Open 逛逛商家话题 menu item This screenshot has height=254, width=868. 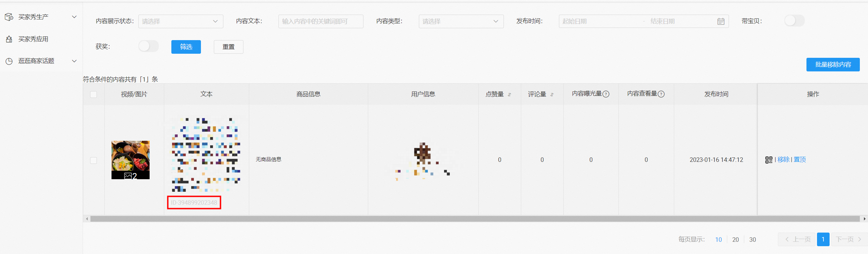[36, 61]
